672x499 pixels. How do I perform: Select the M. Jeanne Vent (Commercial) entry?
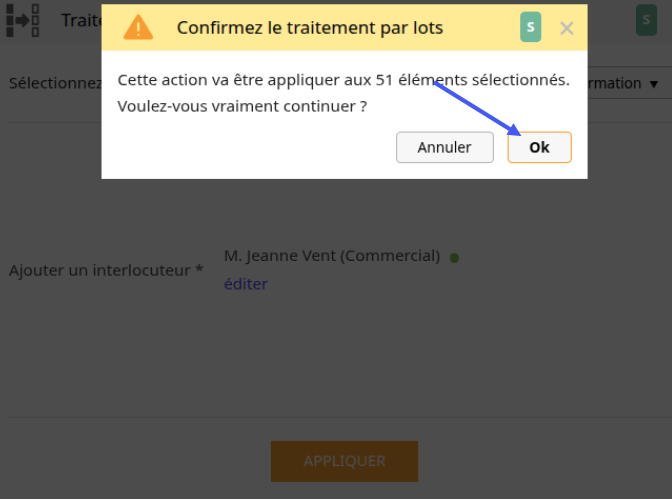coord(332,256)
